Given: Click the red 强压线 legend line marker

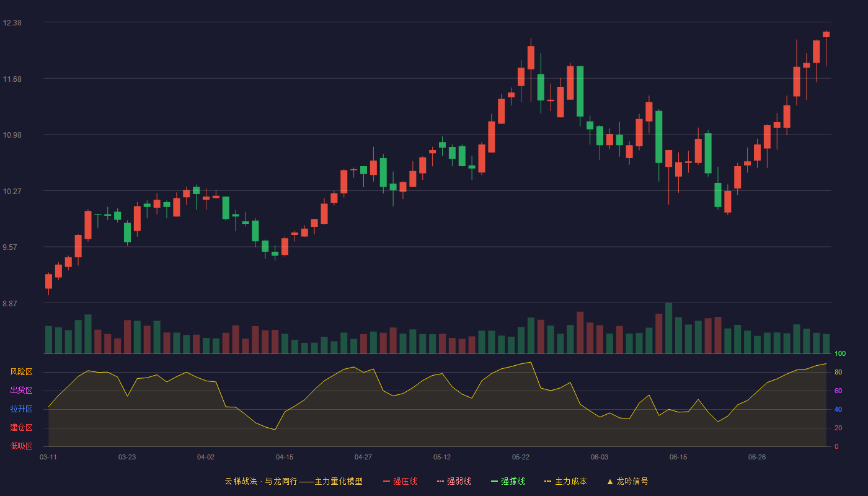Looking at the screenshot, I should click(387, 481).
